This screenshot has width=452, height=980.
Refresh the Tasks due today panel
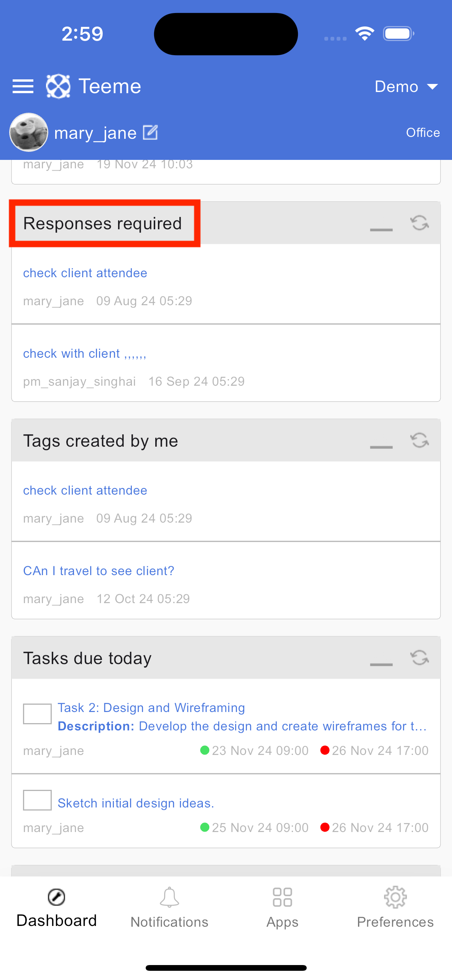click(x=419, y=658)
